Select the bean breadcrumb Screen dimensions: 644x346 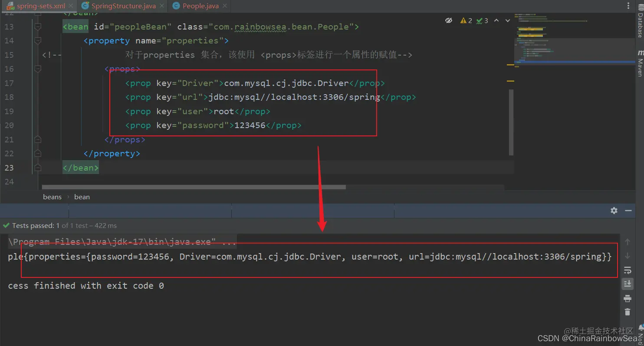[82, 197]
